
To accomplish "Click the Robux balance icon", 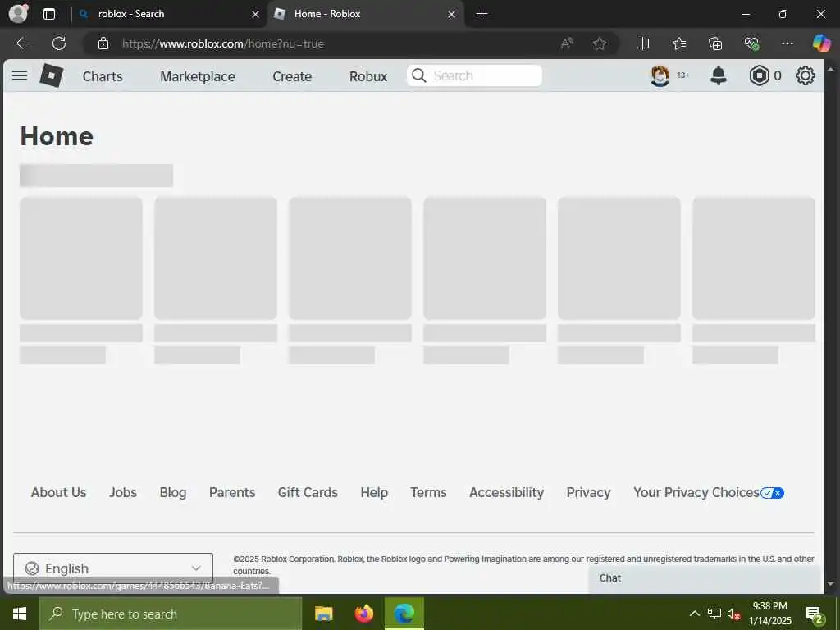I will pos(759,75).
